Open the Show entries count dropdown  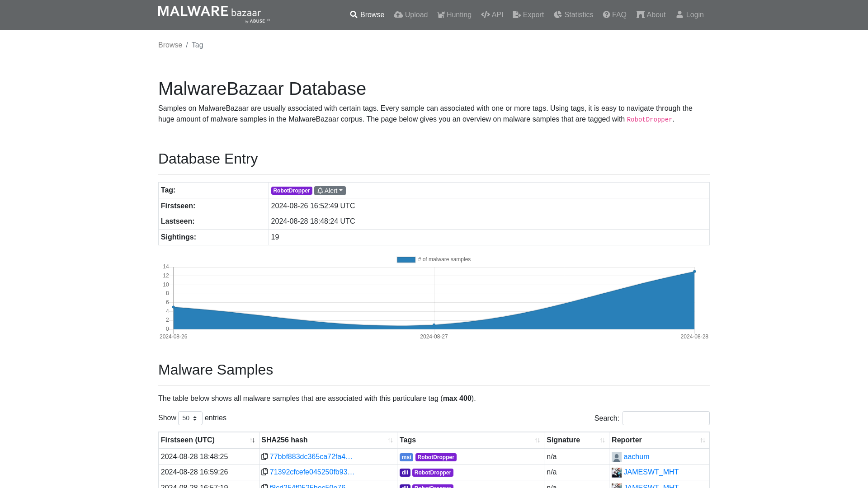click(x=190, y=418)
